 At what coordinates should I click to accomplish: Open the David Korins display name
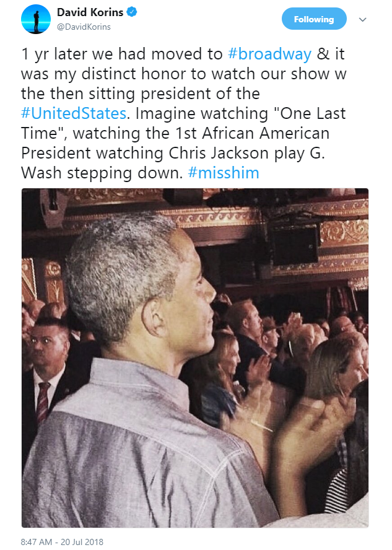pyautogui.click(x=90, y=12)
